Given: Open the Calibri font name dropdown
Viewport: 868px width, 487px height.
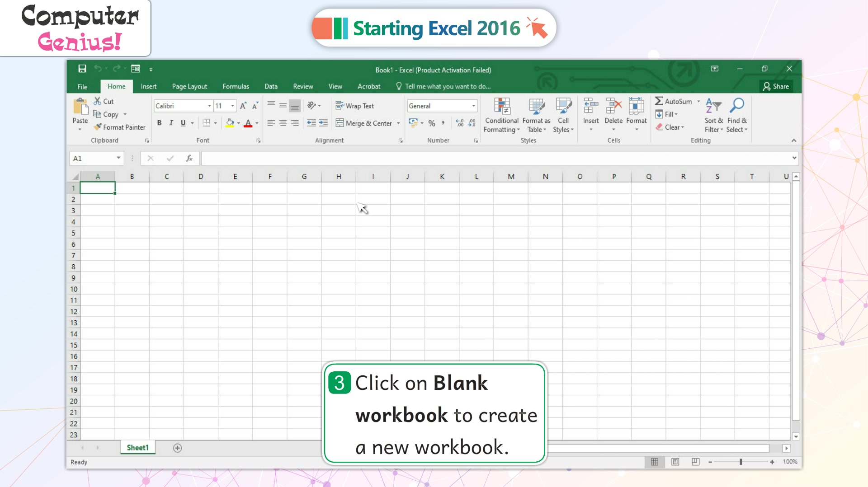Looking at the screenshot, I should click(x=209, y=106).
